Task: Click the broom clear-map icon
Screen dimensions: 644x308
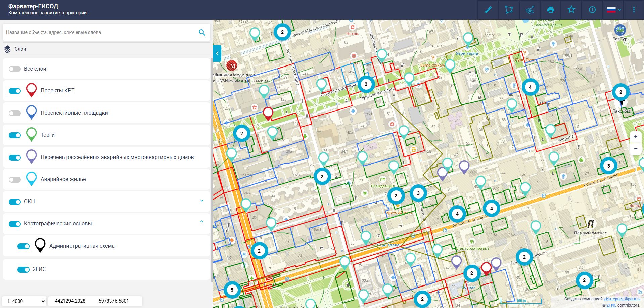Action: point(530,10)
